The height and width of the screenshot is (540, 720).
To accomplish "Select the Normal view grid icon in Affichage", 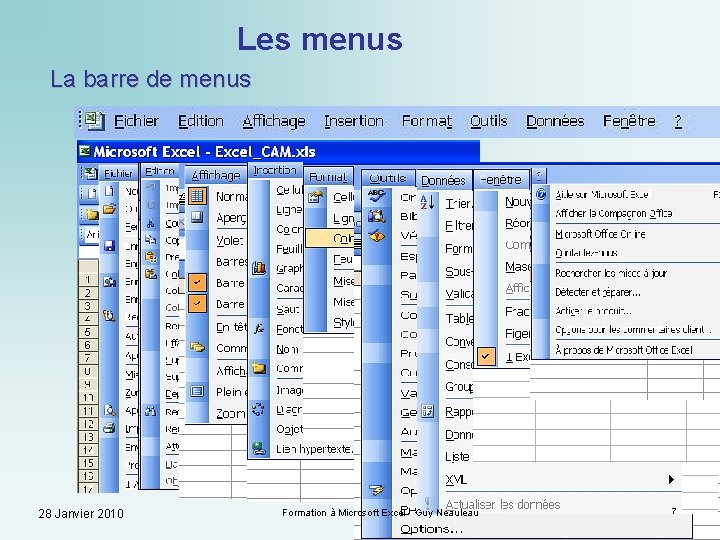I will tap(197, 196).
